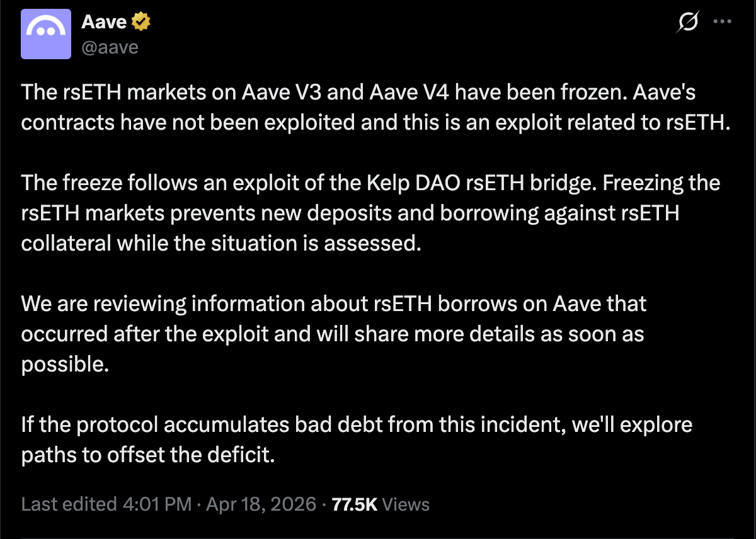Click the line 'paths to offset the deficit.'
756x539 pixels.
149,455
